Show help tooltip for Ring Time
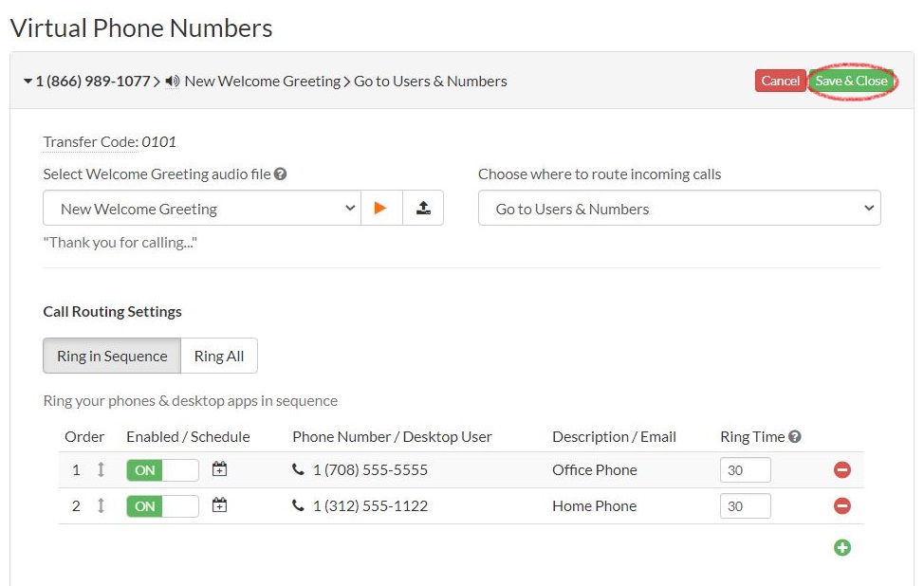The height and width of the screenshot is (586, 924). click(795, 437)
